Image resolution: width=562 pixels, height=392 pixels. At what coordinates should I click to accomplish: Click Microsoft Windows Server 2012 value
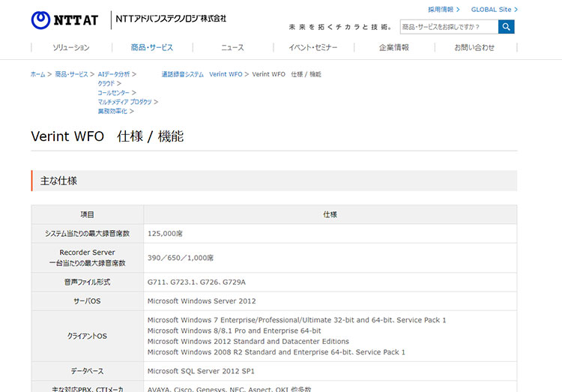(202, 301)
